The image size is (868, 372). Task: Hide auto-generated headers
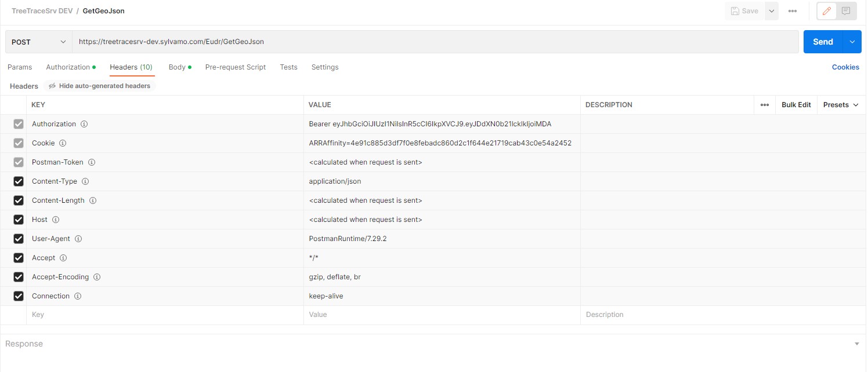99,86
